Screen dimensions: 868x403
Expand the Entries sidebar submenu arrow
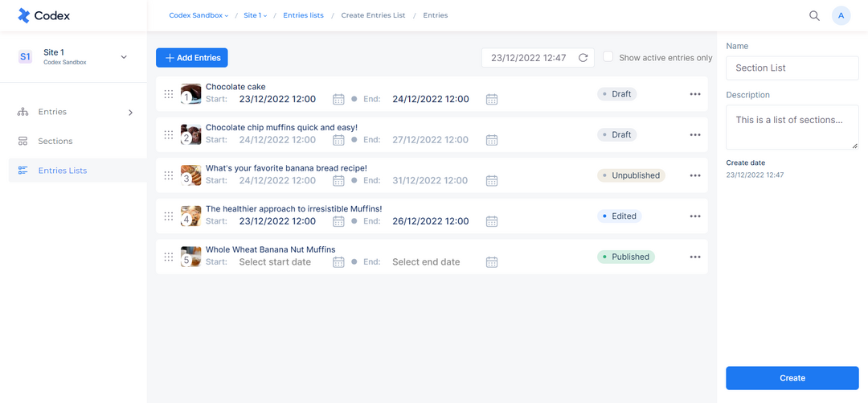131,113
